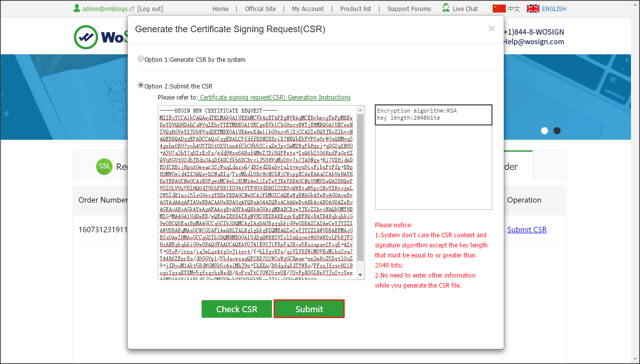Click the UK flag icon
Viewport: 640px width, 364px height.
533,9
